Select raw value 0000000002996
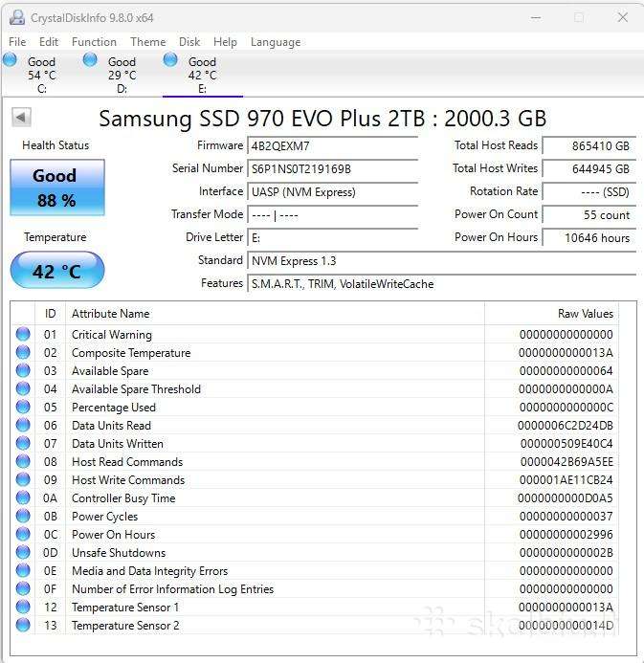 coord(566,535)
